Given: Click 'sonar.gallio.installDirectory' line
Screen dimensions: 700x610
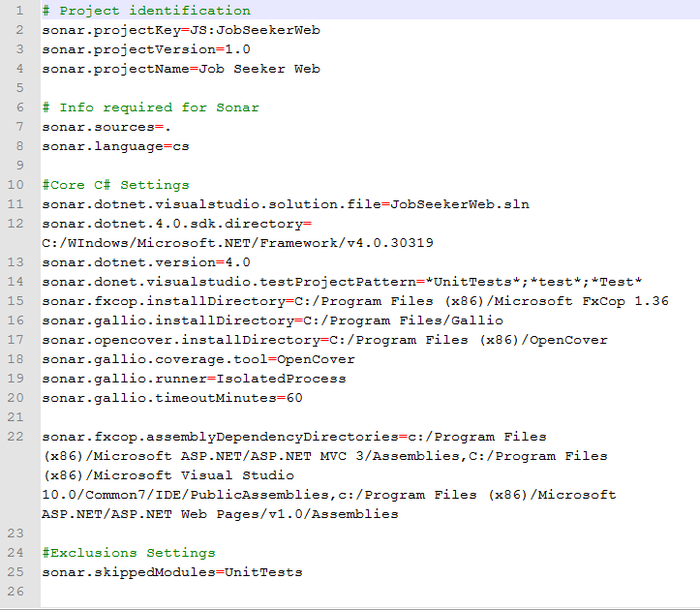Looking at the screenshot, I should 273,320.
